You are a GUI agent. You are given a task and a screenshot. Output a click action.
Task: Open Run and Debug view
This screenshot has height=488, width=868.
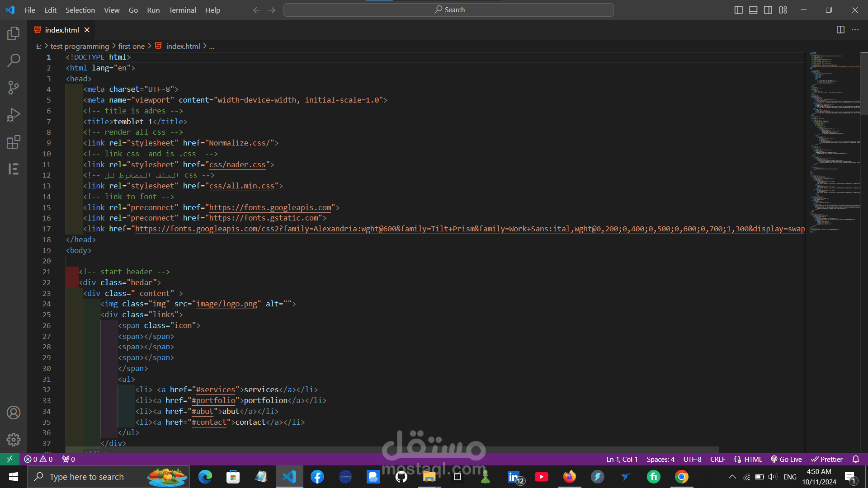tap(14, 115)
